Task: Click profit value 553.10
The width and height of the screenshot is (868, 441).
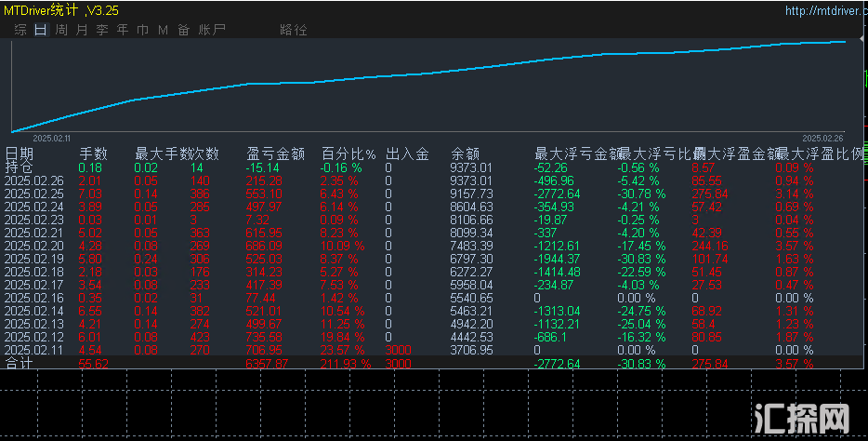Action: pyautogui.click(x=264, y=194)
